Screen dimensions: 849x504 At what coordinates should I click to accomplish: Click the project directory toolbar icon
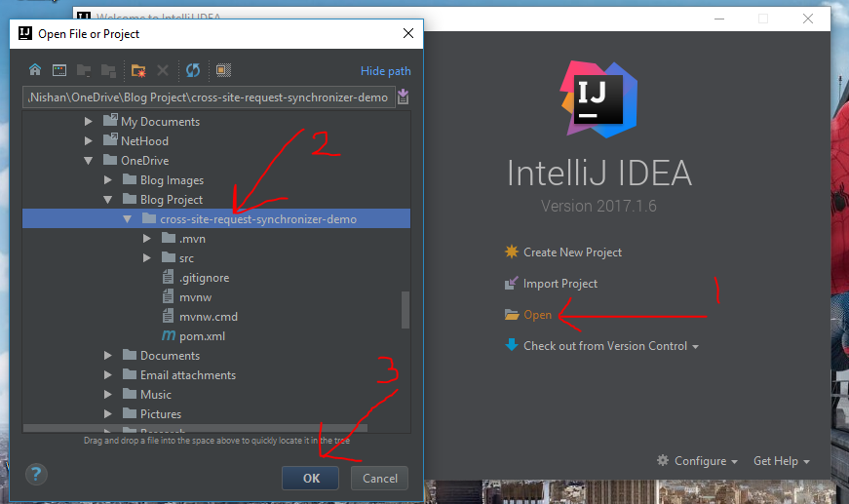point(84,70)
